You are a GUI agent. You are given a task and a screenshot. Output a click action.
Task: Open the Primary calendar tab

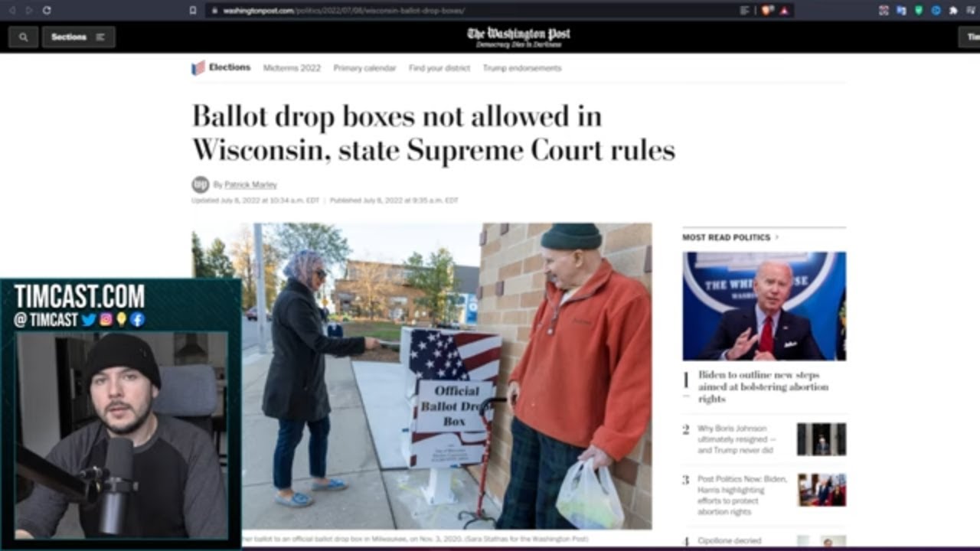(x=364, y=68)
